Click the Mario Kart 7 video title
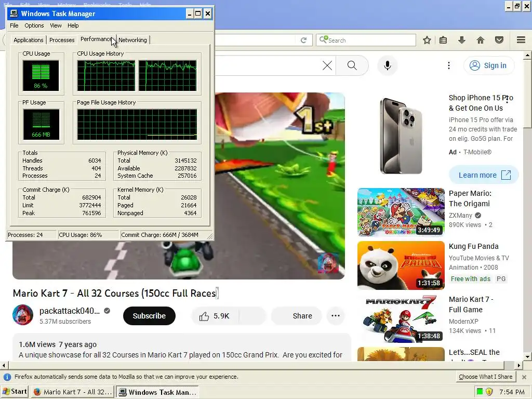This screenshot has height=399, width=532. coord(114,293)
